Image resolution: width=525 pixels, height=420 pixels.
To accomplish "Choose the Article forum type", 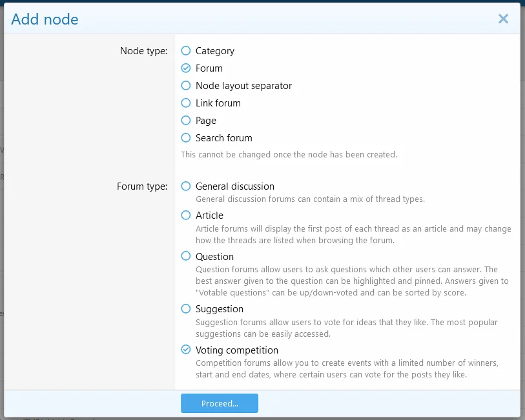I will [x=186, y=215].
